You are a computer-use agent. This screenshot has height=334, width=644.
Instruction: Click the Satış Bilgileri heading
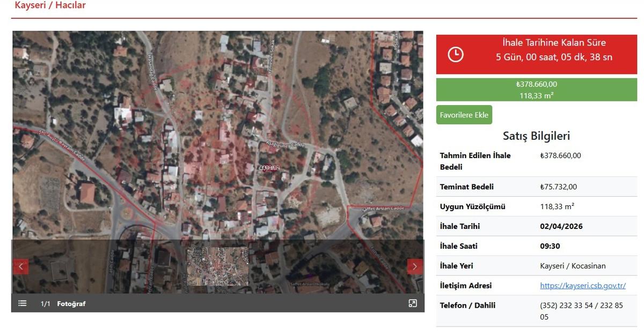(x=536, y=136)
